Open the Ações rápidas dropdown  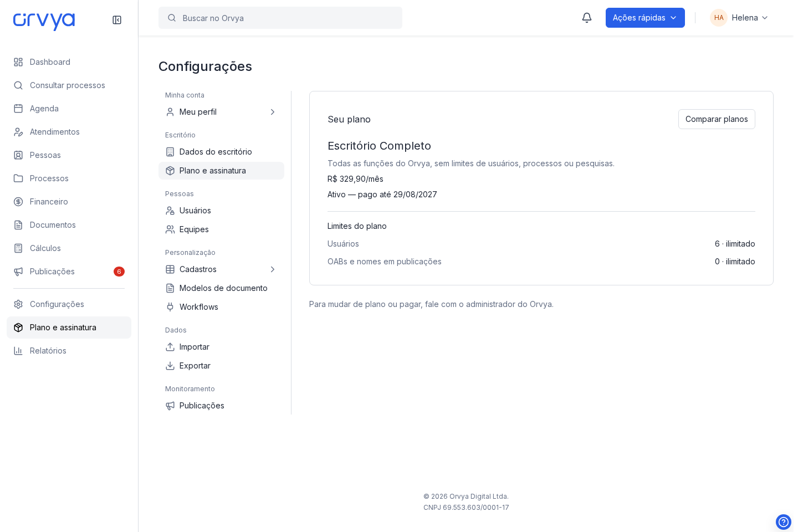tap(645, 18)
